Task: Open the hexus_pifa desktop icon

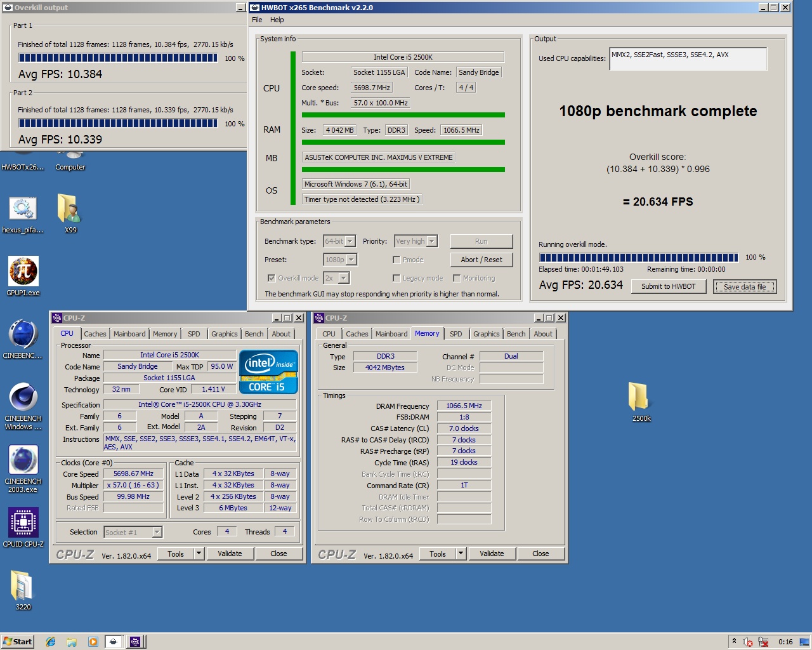Action: tap(23, 215)
